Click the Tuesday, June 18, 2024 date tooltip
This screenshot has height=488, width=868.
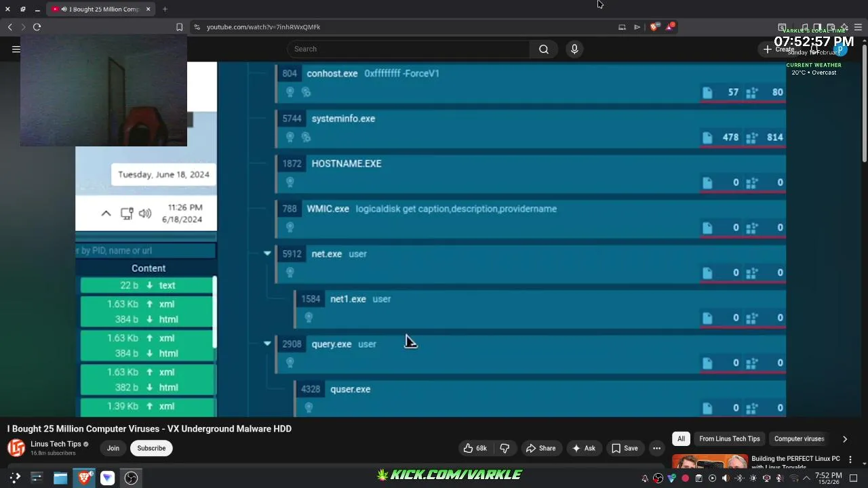pos(163,174)
